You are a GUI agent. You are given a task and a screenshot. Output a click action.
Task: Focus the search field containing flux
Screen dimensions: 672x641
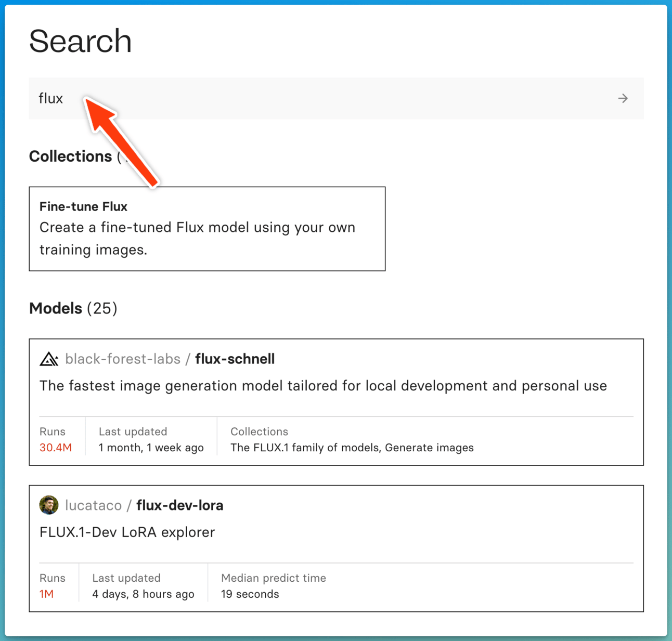(x=336, y=98)
